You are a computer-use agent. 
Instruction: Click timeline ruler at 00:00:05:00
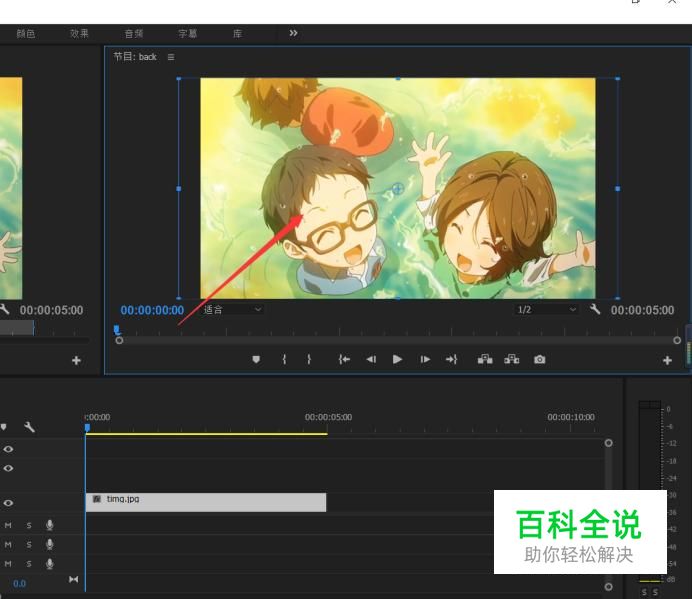point(328,417)
